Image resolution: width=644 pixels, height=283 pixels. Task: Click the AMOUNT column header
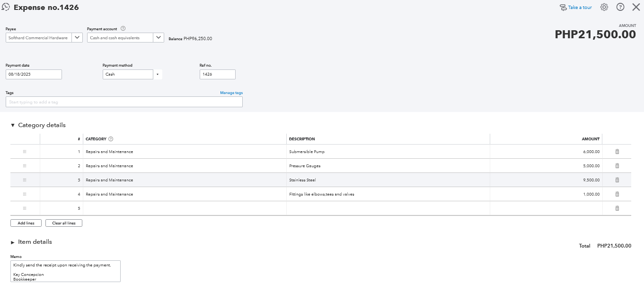591,139
